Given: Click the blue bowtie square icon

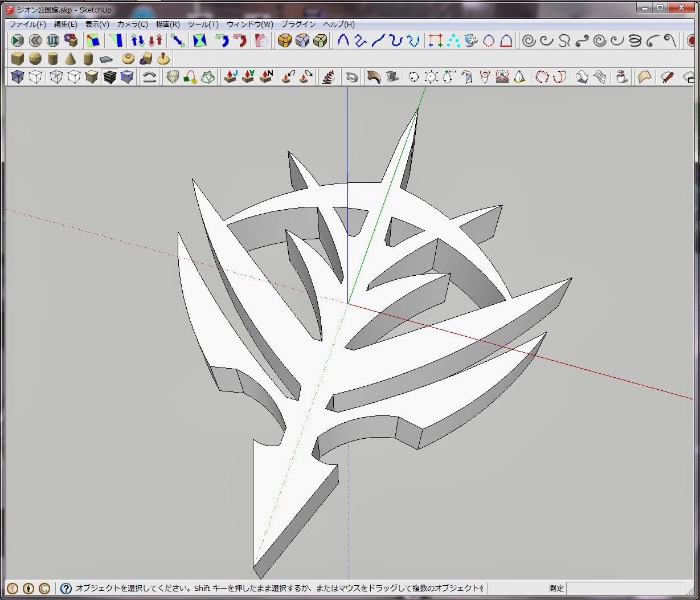Looking at the screenshot, I should [x=200, y=40].
